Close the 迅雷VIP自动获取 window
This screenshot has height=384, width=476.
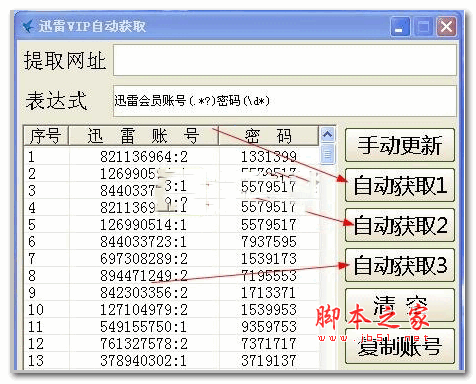[446, 26]
